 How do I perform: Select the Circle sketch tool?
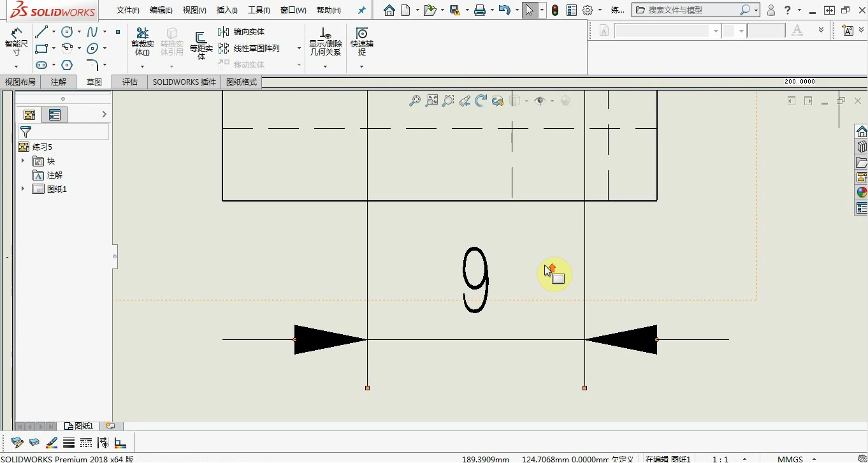(x=67, y=32)
